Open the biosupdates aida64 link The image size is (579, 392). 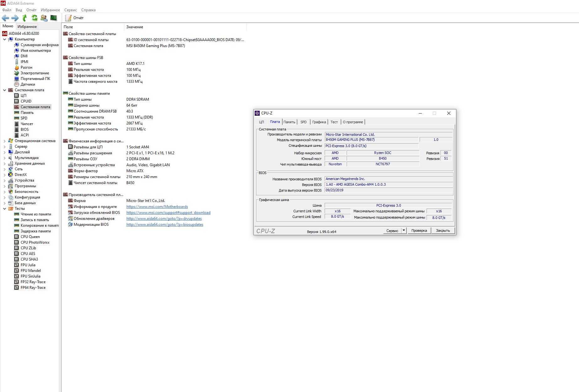(x=165, y=225)
